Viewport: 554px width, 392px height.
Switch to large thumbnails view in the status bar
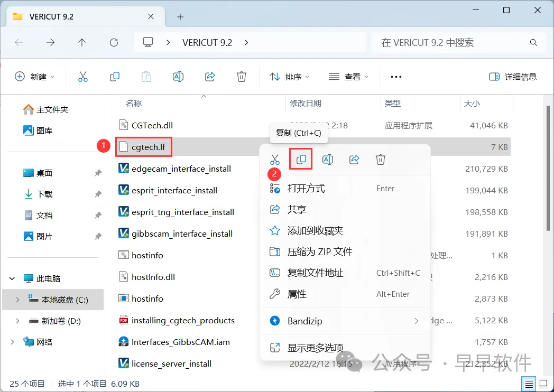543,384
